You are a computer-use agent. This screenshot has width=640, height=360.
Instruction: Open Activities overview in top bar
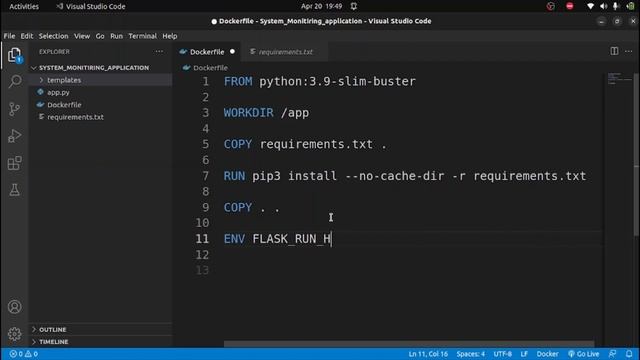pos(24,6)
